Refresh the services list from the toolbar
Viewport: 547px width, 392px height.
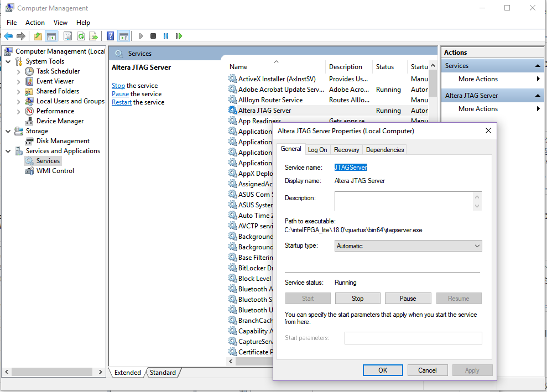[x=81, y=36]
